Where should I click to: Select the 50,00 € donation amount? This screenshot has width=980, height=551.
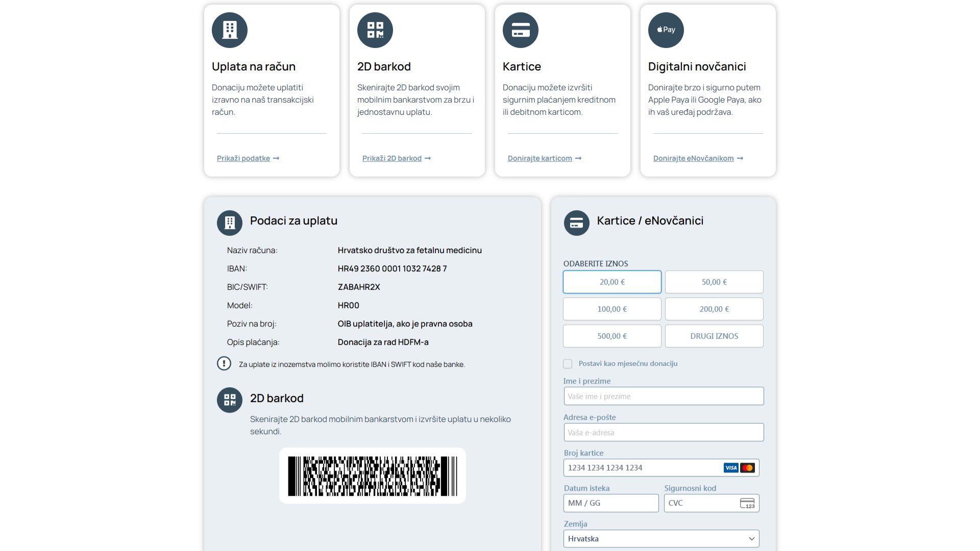click(714, 282)
